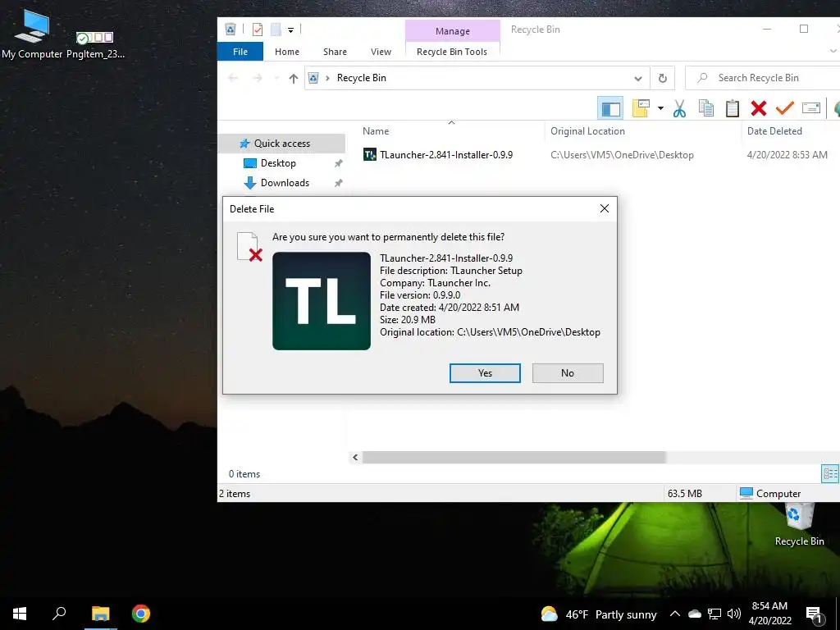Launch Google Chrome from taskbar

coord(141,614)
